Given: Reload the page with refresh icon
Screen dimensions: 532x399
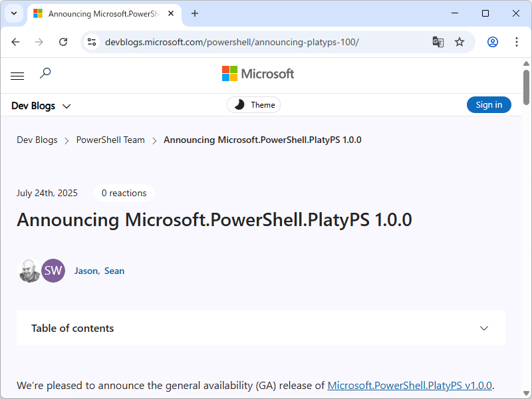Looking at the screenshot, I should pyautogui.click(x=63, y=42).
